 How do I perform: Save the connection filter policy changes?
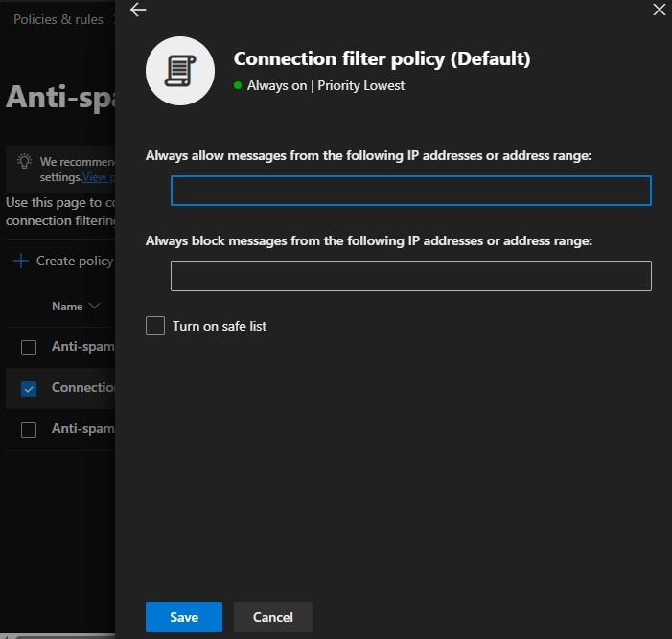coord(184,617)
